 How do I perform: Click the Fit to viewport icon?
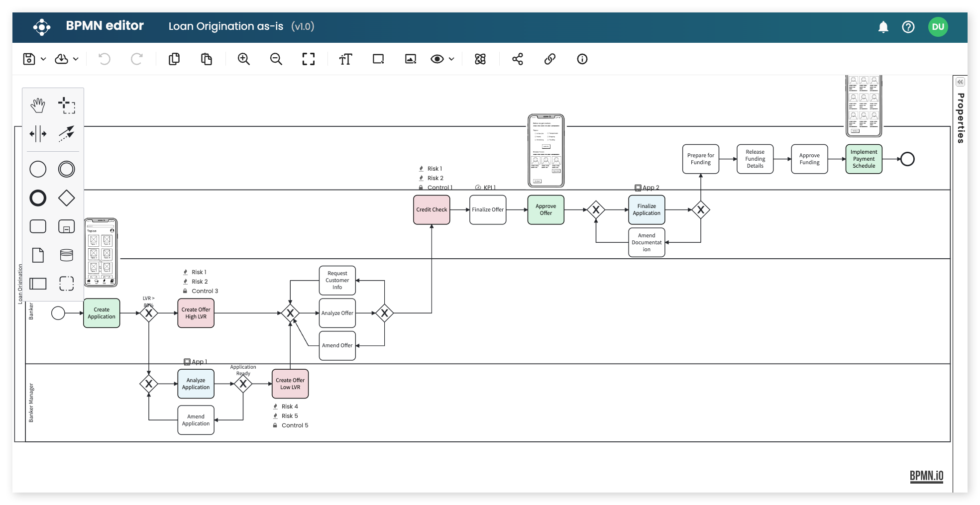pos(309,59)
